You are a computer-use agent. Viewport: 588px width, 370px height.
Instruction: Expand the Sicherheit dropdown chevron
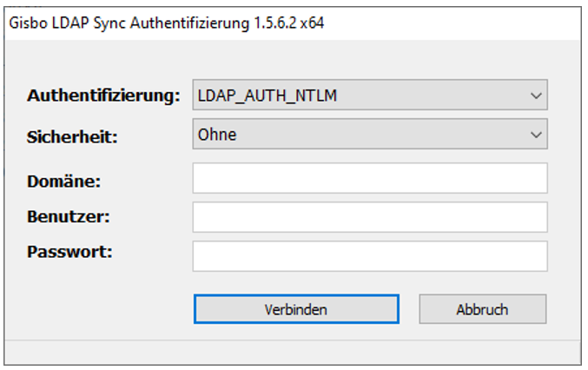coord(536,135)
